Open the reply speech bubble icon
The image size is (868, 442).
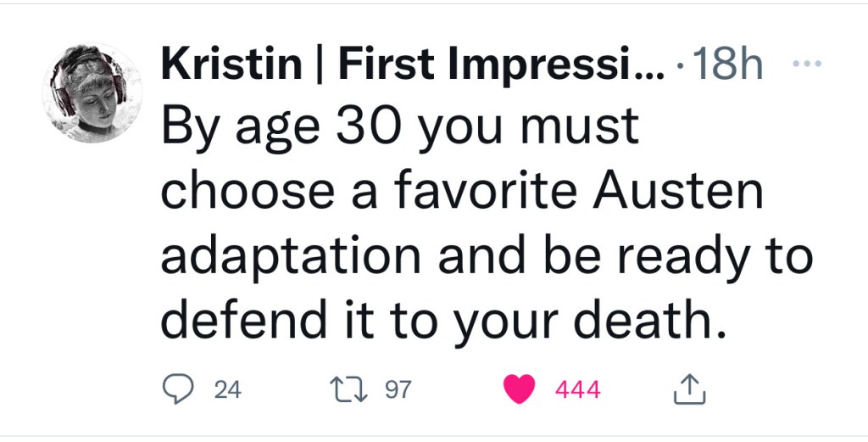(x=176, y=389)
